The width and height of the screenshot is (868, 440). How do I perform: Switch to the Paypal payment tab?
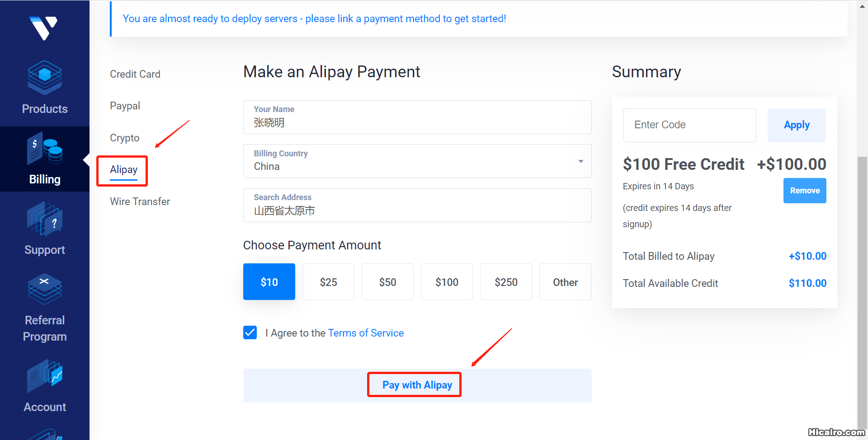pyautogui.click(x=125, y=106)
